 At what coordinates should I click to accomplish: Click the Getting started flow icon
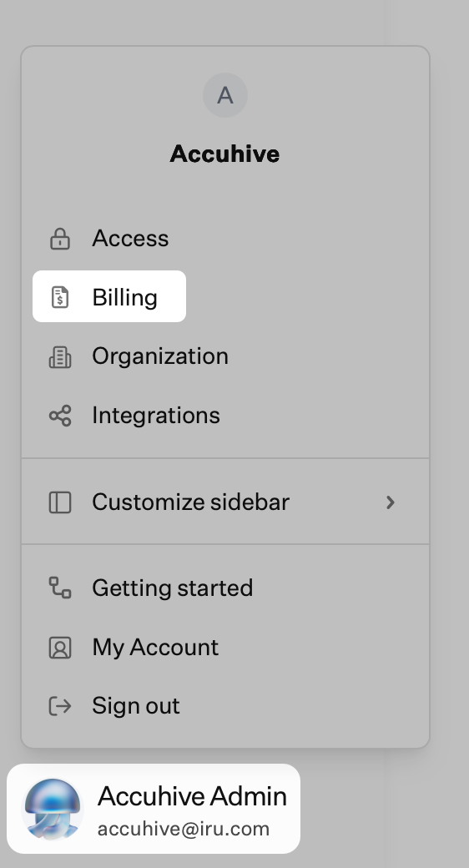(x=60, y=588)
